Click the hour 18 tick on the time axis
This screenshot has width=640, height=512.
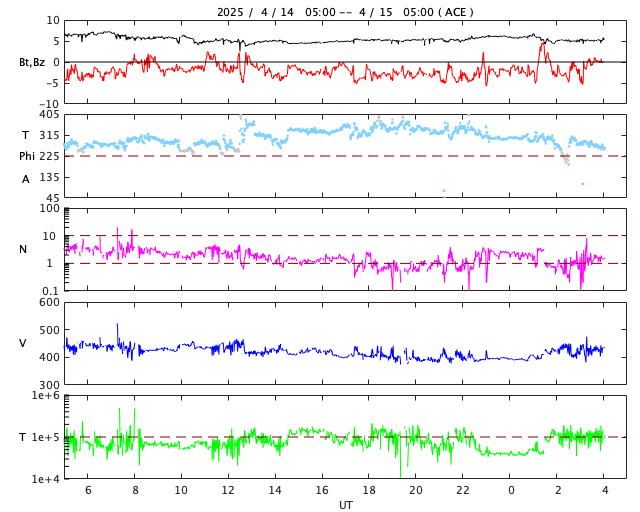(369, 490)
